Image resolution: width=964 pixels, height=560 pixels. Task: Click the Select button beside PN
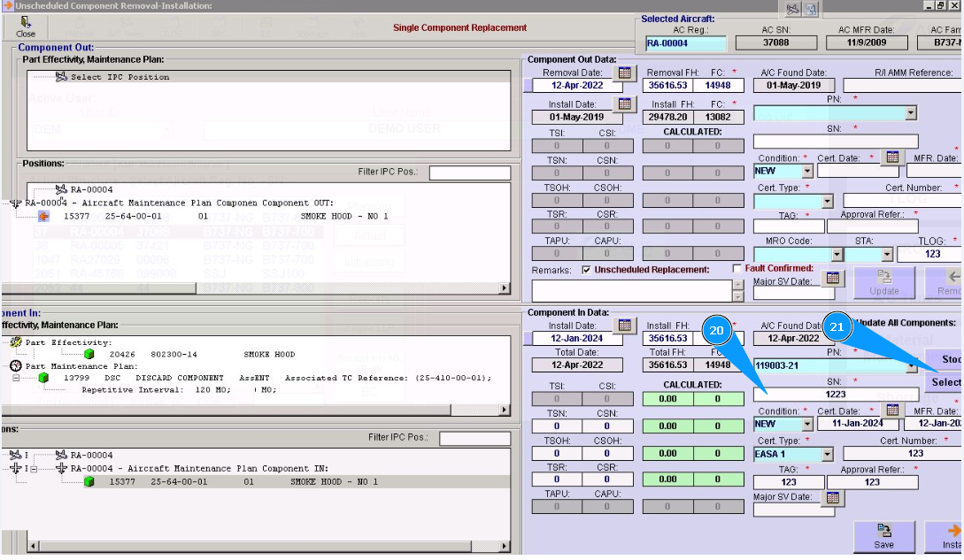(x=944, y=382)
